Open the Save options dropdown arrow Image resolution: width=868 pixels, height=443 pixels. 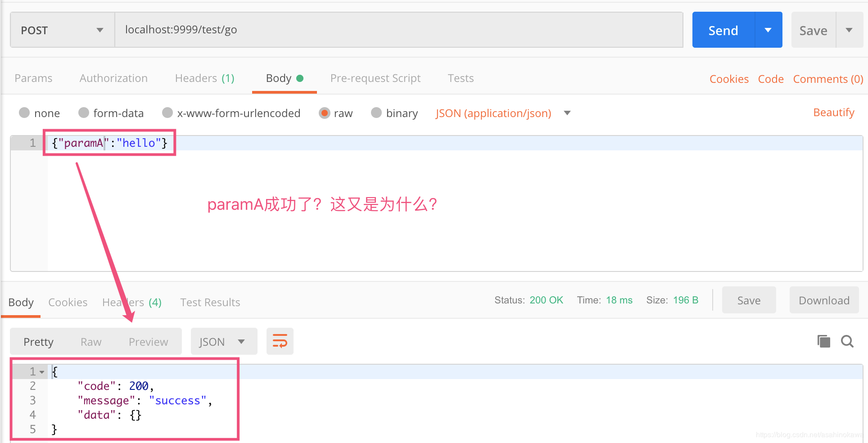tap(850, 30)
